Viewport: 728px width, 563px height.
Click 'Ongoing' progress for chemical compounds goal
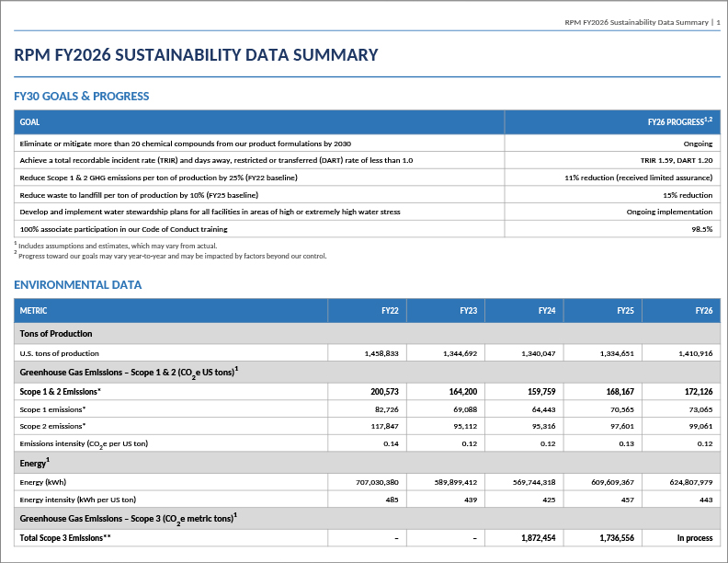(698, 144)
